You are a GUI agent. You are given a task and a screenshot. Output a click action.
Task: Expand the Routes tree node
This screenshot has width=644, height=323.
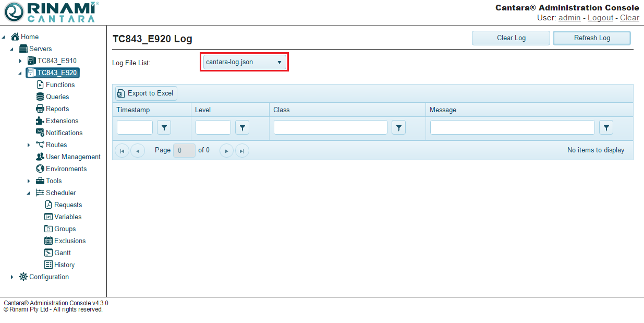pyautogui.click(x=29, y=145)
